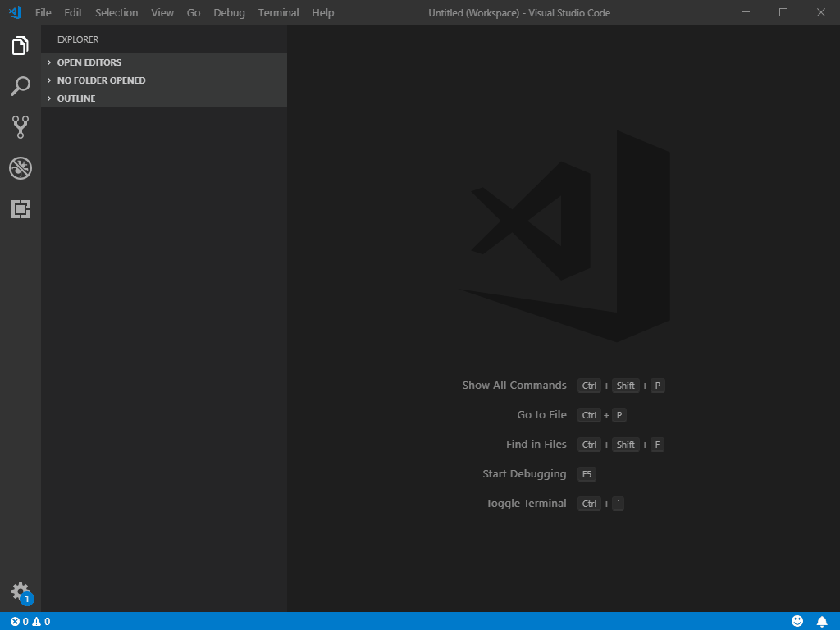This screenshot has width=840, height=630.
Task: Open the File menu
Action: tap(43, 12)
